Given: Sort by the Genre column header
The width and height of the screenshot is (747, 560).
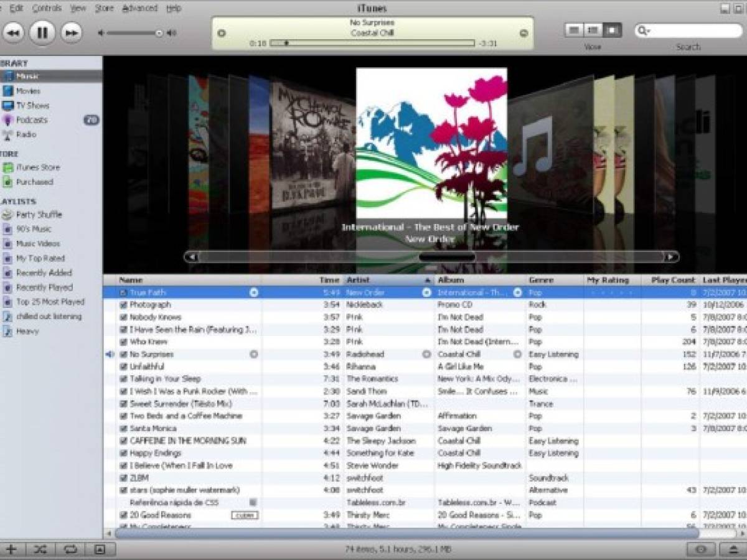Looking at the screenshot, I should [555, 280].
